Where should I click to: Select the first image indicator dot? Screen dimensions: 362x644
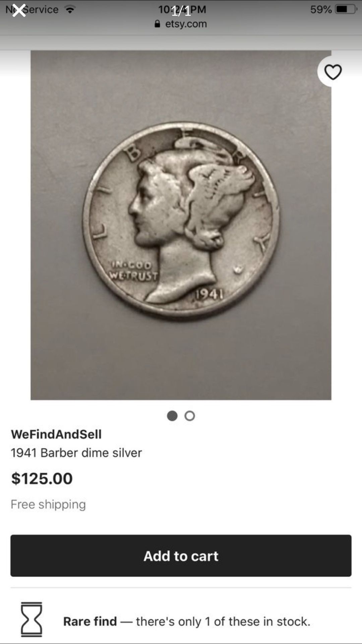172,416
